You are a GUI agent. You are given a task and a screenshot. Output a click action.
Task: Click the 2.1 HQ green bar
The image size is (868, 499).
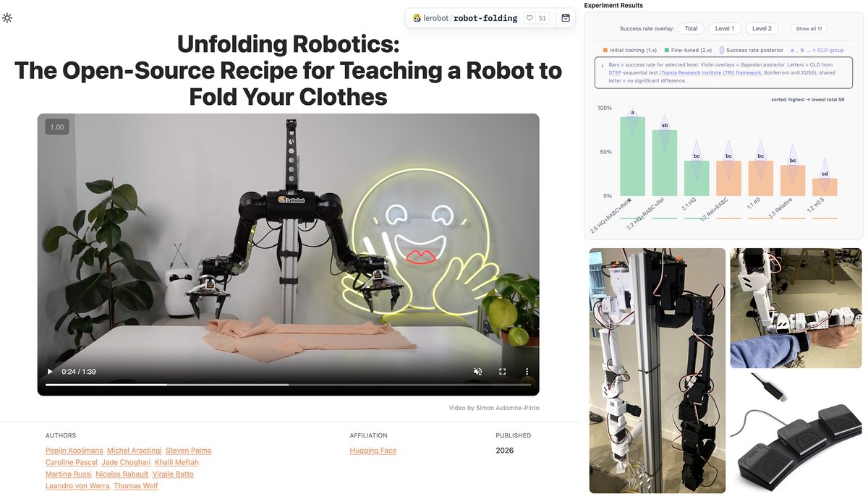point(697,178)
